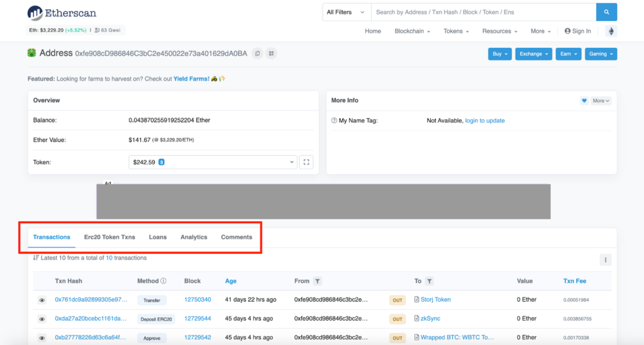The image size is (644, 345).
Task: Open block 12729542
Action: (x=197, y=337)
